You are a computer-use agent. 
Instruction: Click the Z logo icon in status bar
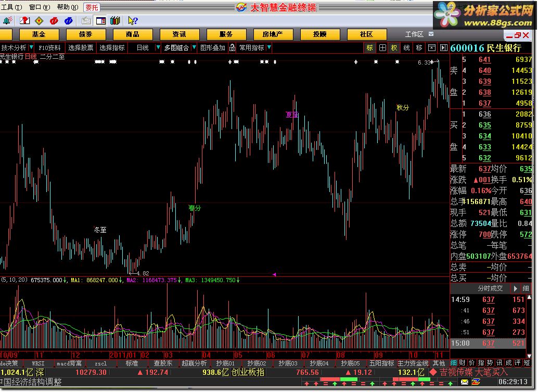tap(476, 382)
